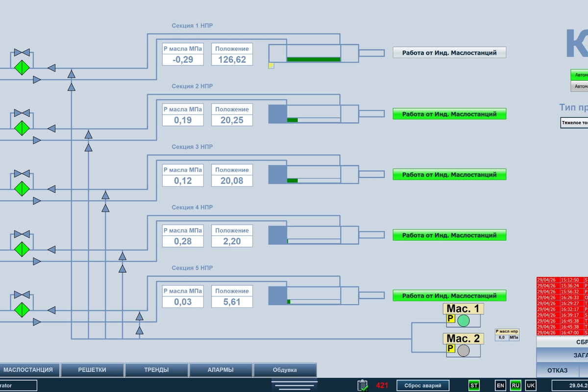The image size is (588, 392).
Task: Click the Section 1 cylinder position bar
Action: coord(314,59)
